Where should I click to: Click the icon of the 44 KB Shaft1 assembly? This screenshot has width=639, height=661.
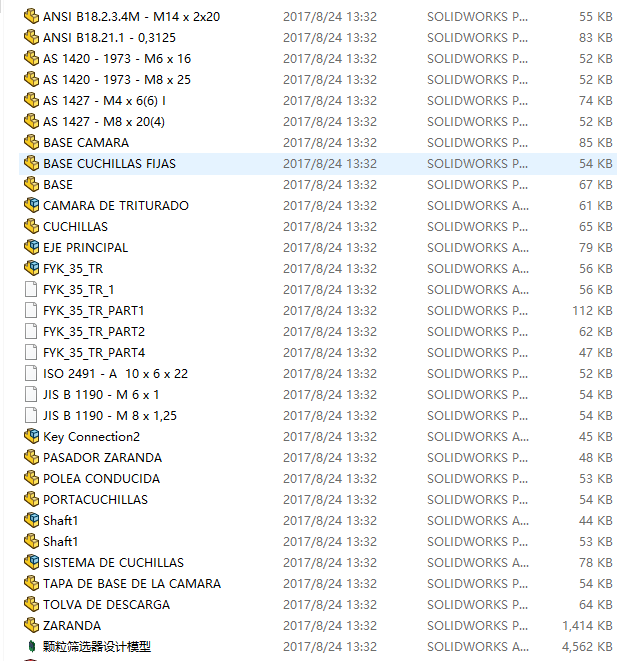pyautogui.click(x=31, y=521)
